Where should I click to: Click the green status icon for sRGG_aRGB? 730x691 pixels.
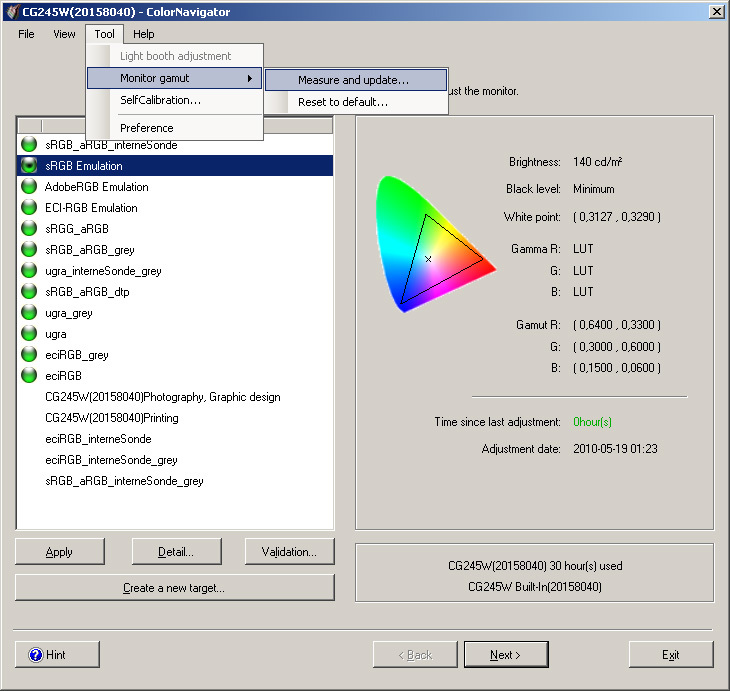point(29,228)
